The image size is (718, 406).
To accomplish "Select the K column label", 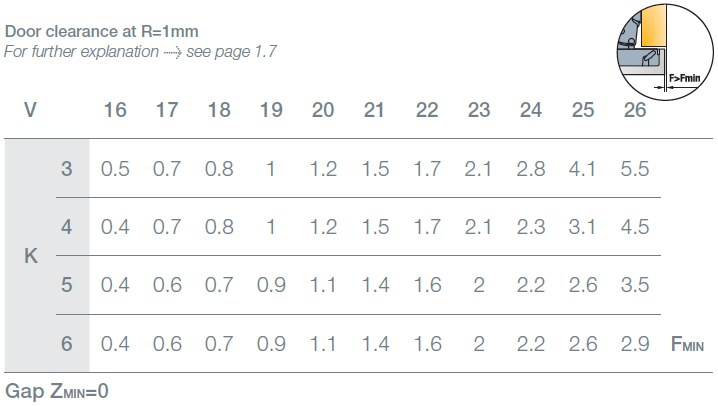I will [x=30, y=257].
